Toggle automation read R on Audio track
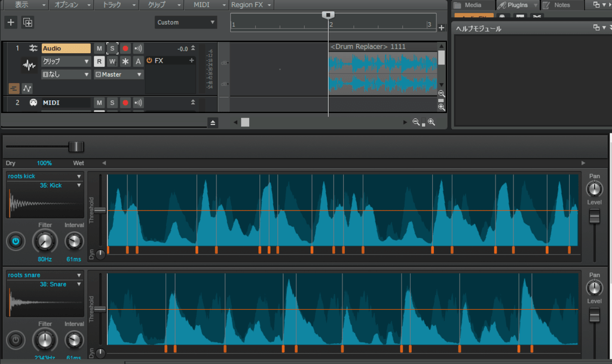The width and height of the screenshot is (612, 364). 99,61
